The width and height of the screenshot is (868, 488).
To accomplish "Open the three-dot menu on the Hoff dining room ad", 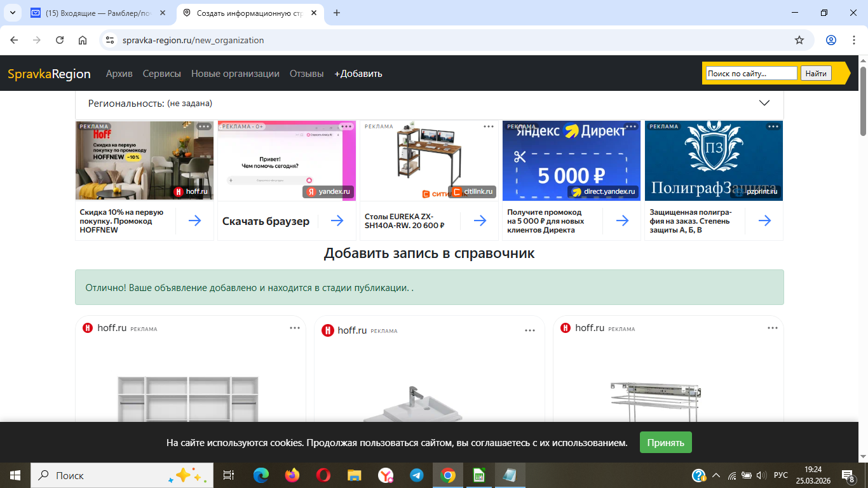I will 203,126.
